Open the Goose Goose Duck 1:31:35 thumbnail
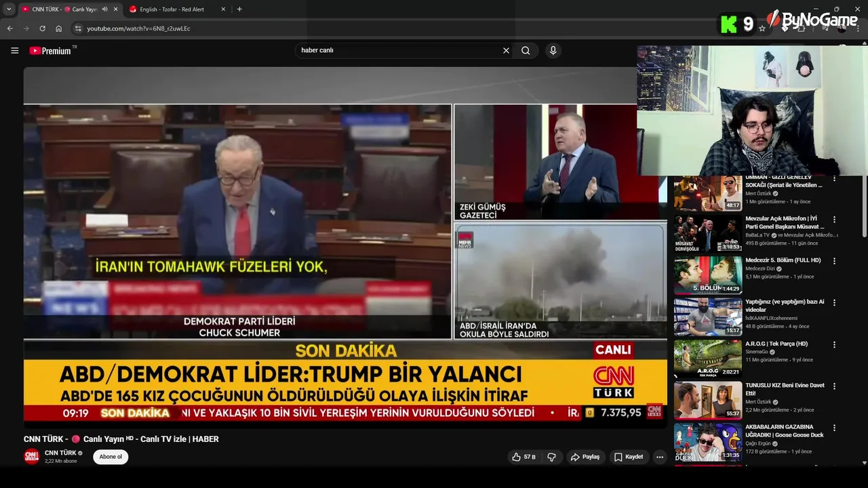868x488 pixels. click(707, 442)
